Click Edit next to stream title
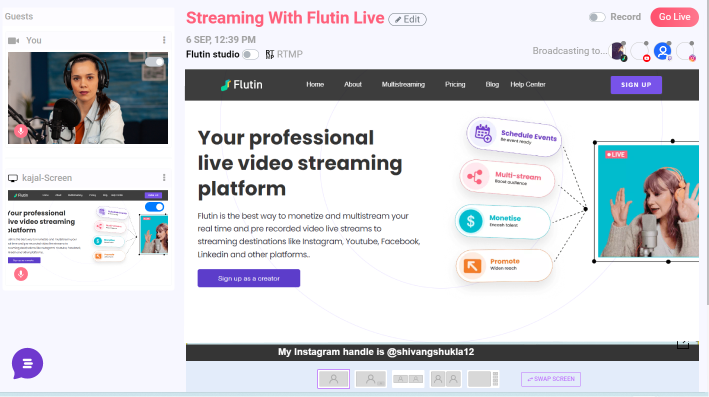This screenshot has height=397, width=709. pyautogui.click(x=407, y=19)
